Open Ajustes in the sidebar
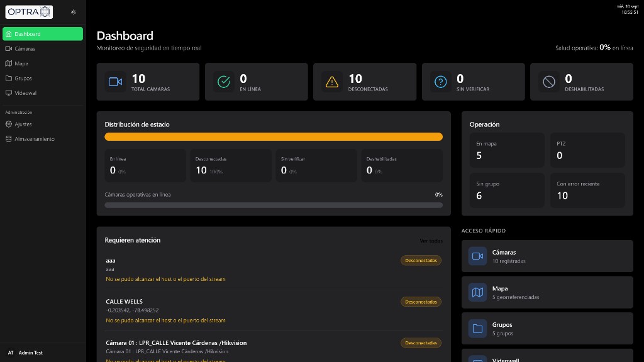The height and width of the screenshot is (362, 644). click(43, 124)
